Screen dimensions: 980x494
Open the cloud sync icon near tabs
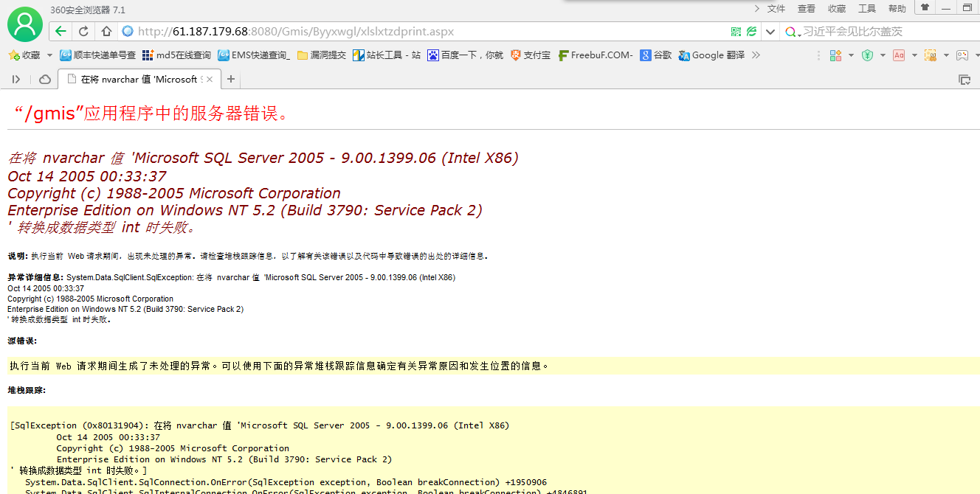44,79
